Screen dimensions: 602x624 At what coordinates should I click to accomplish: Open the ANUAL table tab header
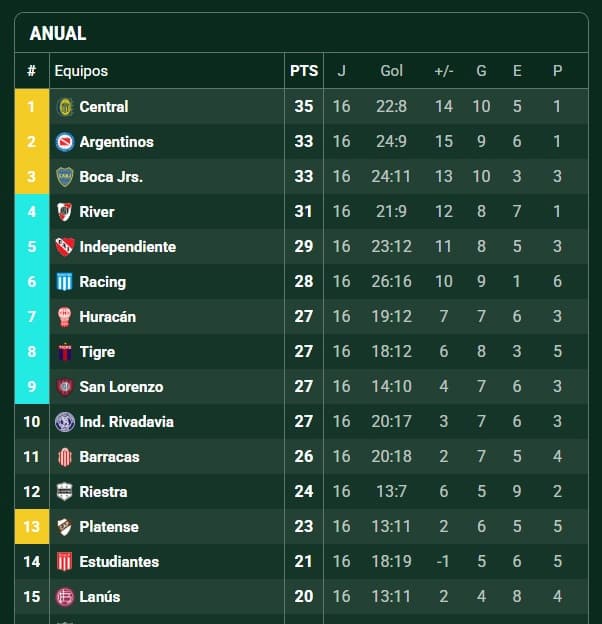58,33
